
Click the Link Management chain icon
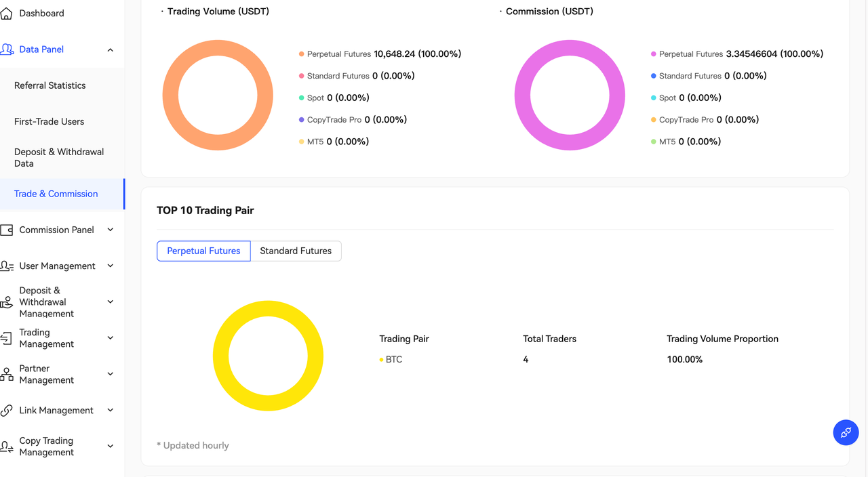tap(7, 411)
